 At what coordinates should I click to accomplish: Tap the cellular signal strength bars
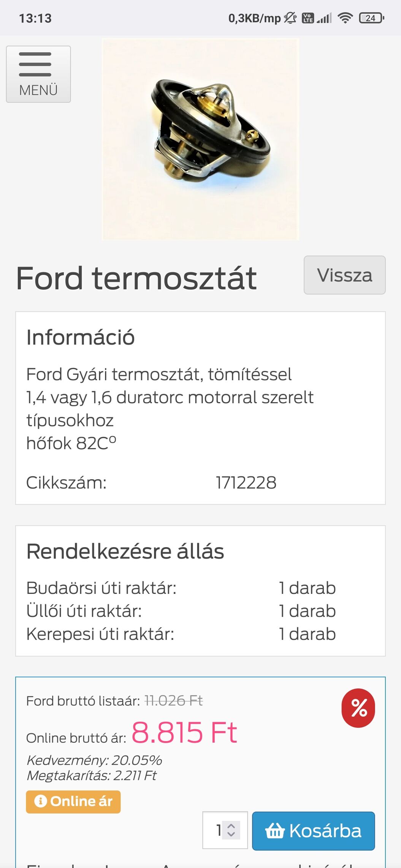tap(324, 18)
